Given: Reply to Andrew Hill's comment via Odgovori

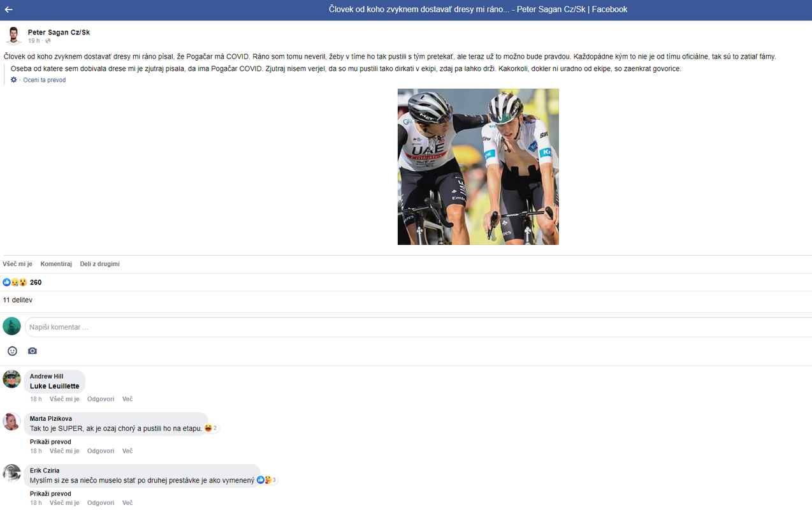Looking at the screenshot, I should pyautogui.click(x=101, y=399).
